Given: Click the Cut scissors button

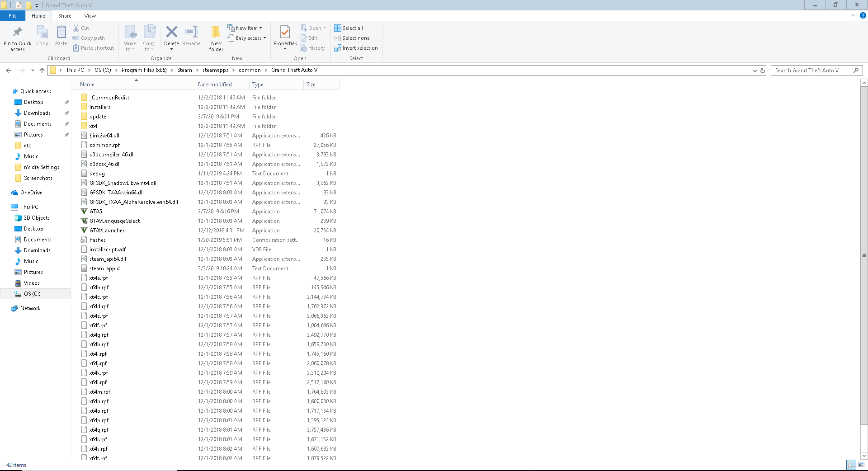Looking at the screenshot, I should 81,28.
